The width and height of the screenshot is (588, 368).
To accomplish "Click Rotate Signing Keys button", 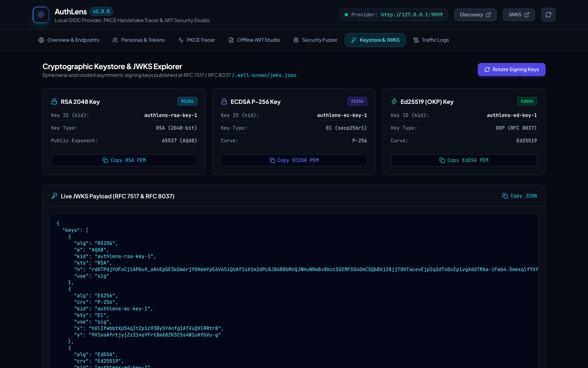I will [511, 70].
